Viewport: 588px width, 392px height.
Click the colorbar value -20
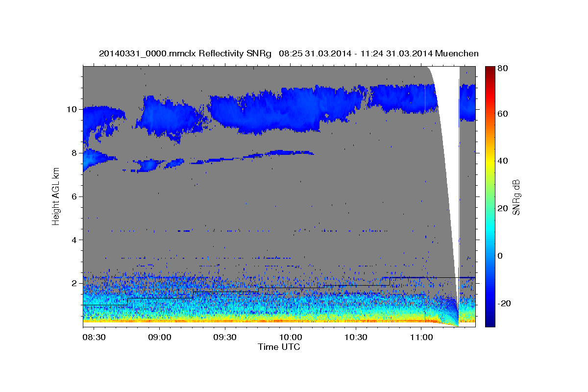pyautogui.click(x=505, y=303)
